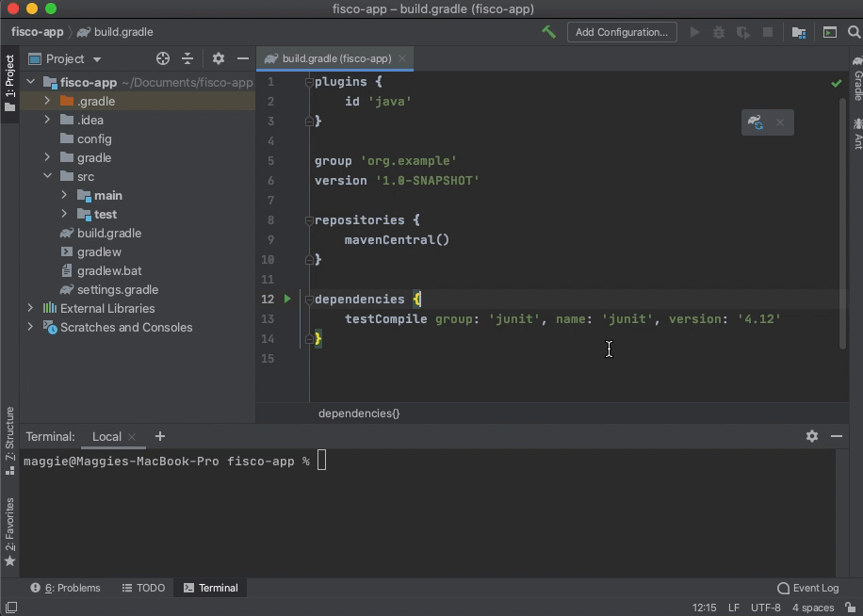Click the run gutter arrow on line 12

click(x=287, y=299)
